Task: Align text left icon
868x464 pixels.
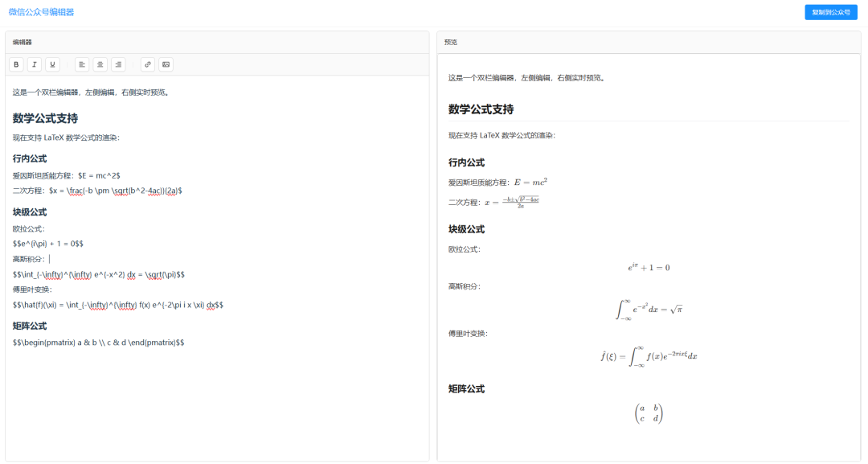Action: pos(82,65)
